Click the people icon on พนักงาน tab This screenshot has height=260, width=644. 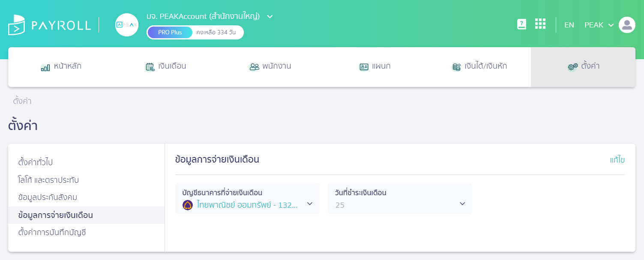coord(254,67)
